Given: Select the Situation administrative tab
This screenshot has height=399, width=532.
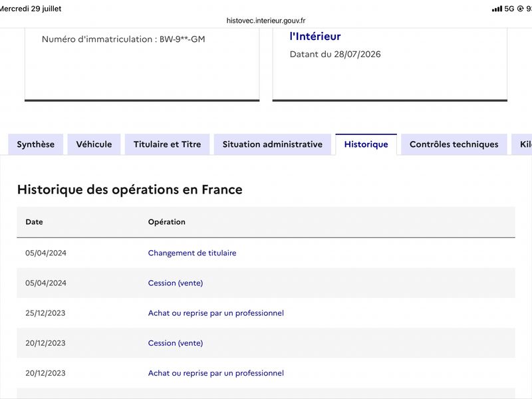Looking at the screenshot, I should (x=273, y=144).
